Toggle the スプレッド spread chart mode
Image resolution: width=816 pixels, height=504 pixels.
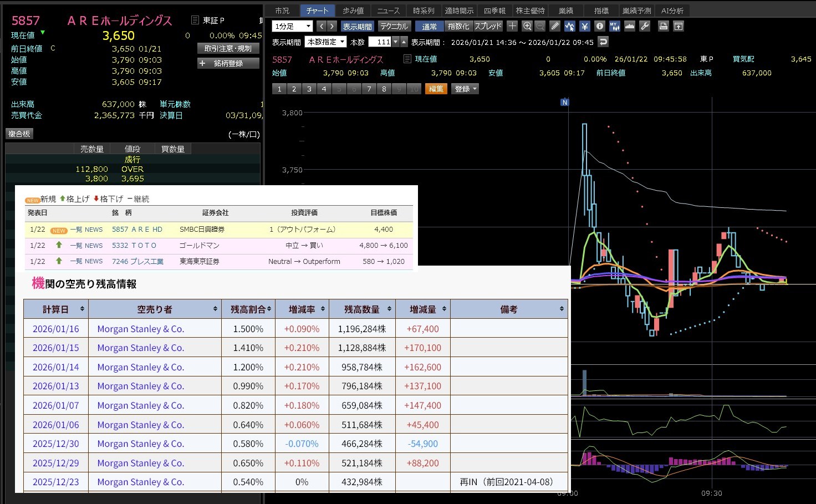[488, 26]
